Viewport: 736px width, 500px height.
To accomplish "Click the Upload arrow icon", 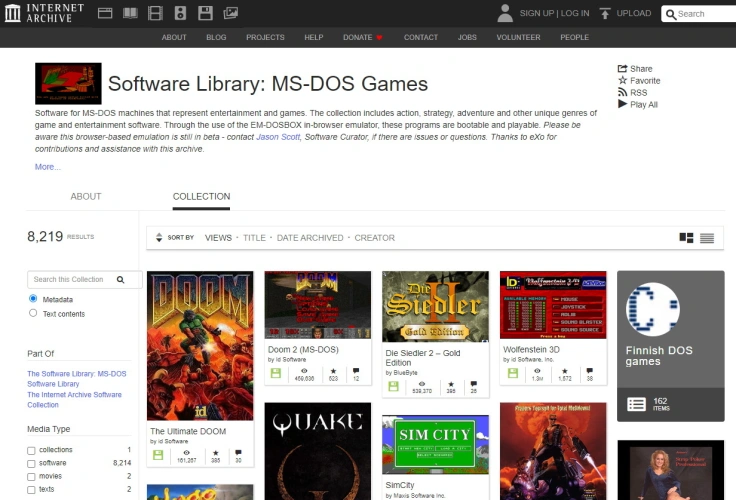I will point(605,13).
